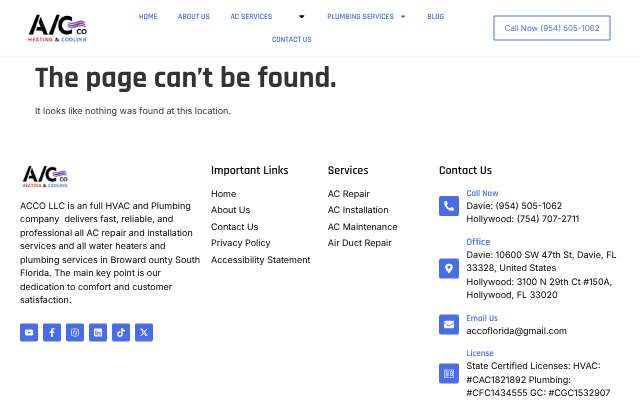Expand the Plumbing Services dropdown arrow
The width and height of the screenshot is (640, 400).
(x=403, y=16)
